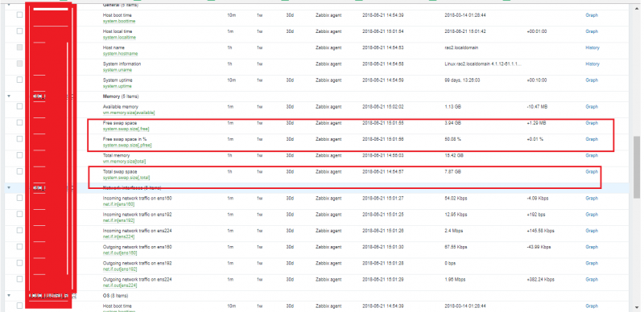Click the 54.02 Kbps traffic value
644x312 pixels.
pos(456,199)
